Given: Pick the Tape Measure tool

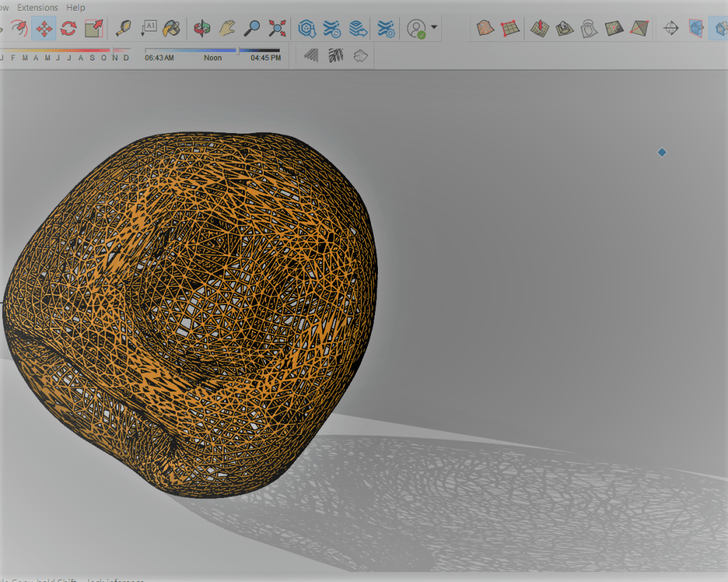Looking at the screenshot, I should coord(124,28).
